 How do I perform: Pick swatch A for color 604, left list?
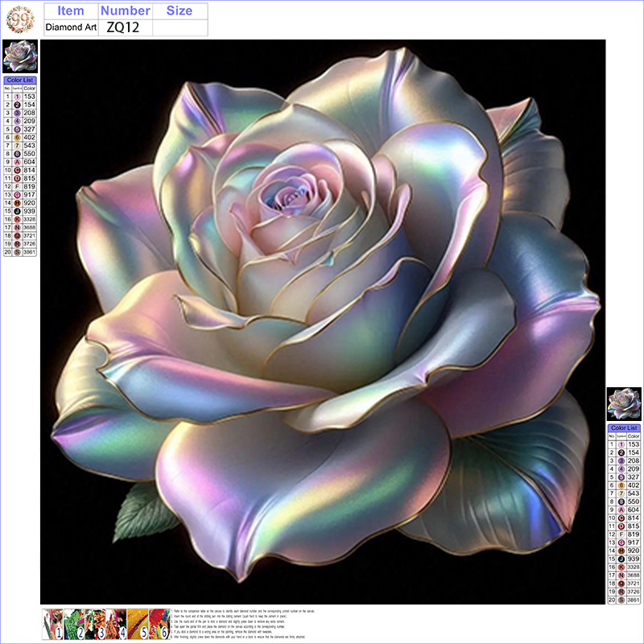(x=17, y=163)
